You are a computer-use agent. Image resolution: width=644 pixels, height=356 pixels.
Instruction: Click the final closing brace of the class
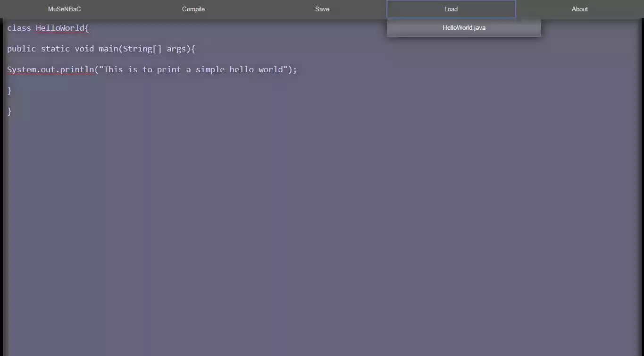click(x=9, y=111)
